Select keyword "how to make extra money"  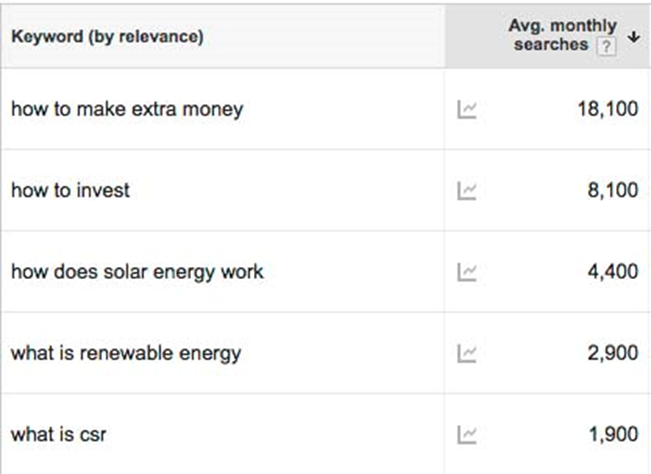(x=127, y=110)
